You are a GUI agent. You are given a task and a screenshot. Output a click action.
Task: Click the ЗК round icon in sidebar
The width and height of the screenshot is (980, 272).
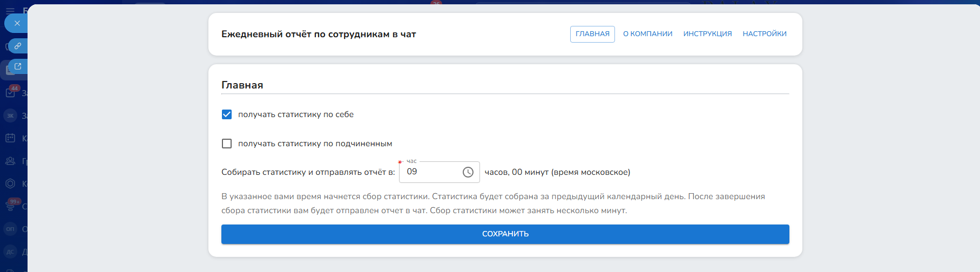10,115
